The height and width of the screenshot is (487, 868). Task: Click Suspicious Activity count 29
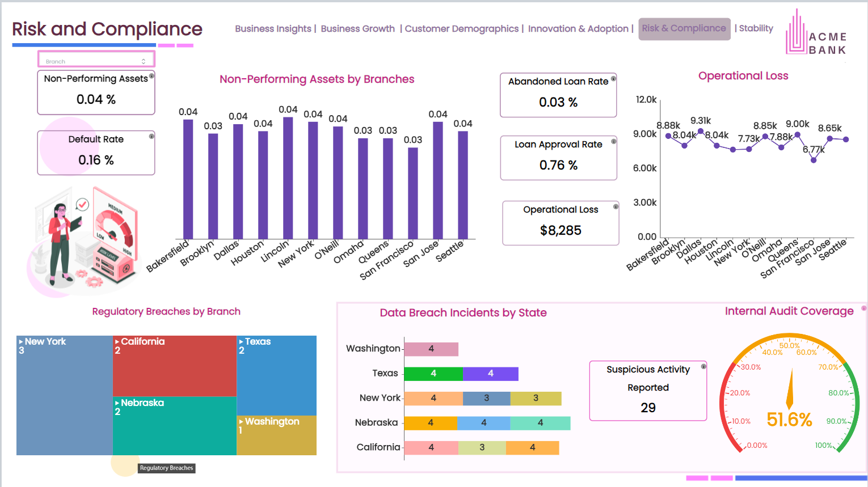(x=648, y=408)
